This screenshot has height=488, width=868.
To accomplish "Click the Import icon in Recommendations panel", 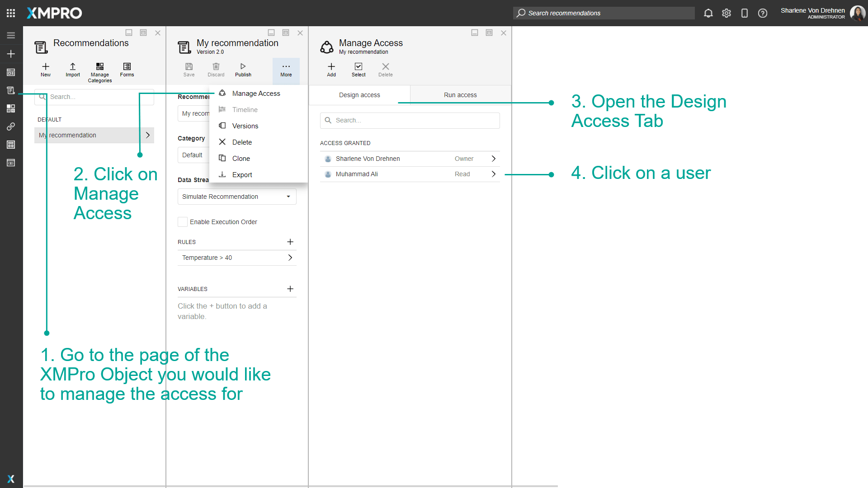I will (72, 70).
